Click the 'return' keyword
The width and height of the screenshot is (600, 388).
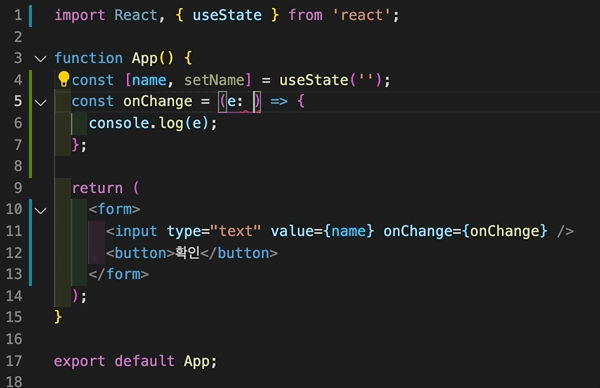pos(97,188)
